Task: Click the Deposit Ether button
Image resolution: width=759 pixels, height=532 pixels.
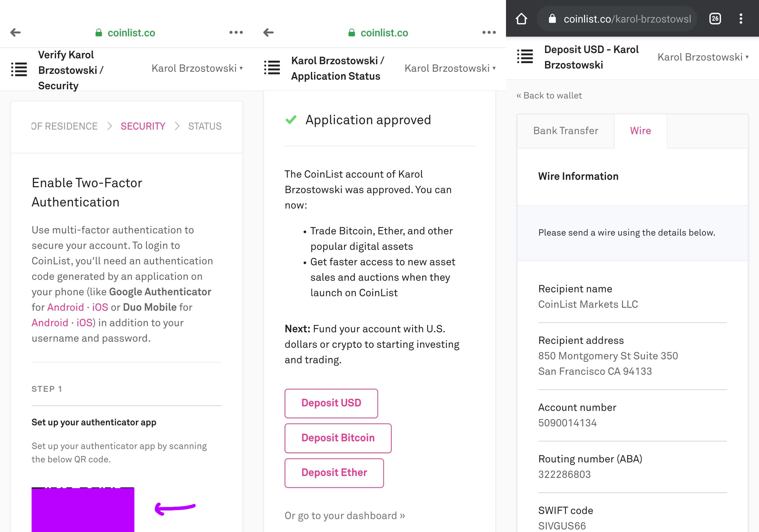Action: click(x=334, y=473)
